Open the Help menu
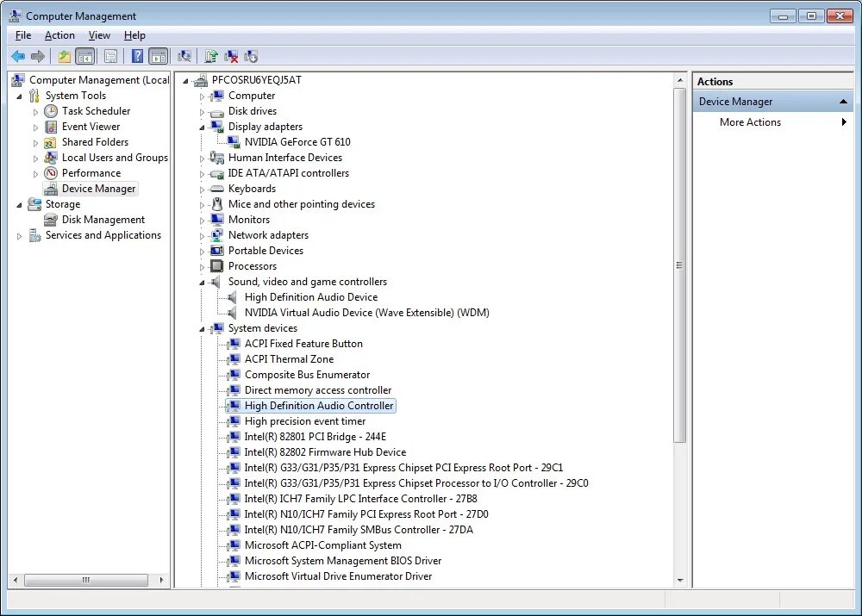The height and width of the screenshot is (616, 862). pos(134,35)
